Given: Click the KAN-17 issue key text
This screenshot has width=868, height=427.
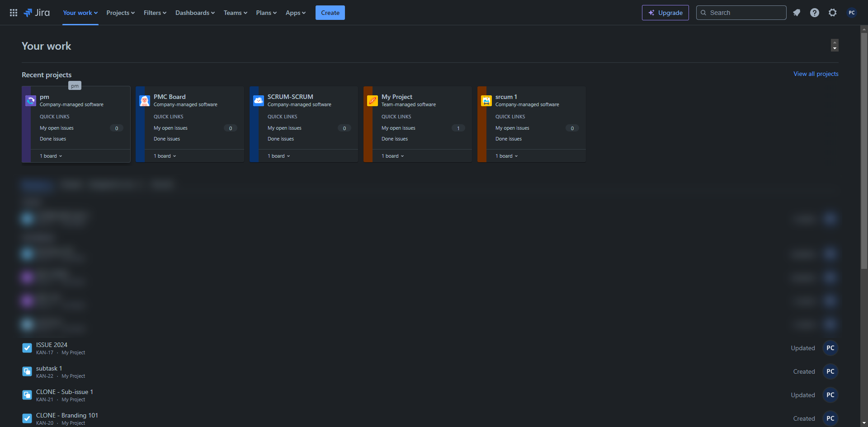Looking at the screenshot, I should click(x=45, y=352).
